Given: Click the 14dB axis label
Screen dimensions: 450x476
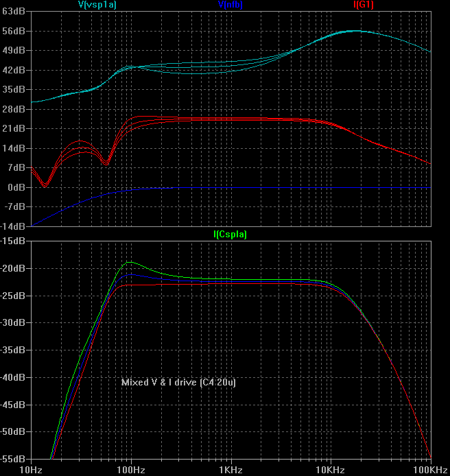Looking at the screenshot, I should click(x=13, y=148).
